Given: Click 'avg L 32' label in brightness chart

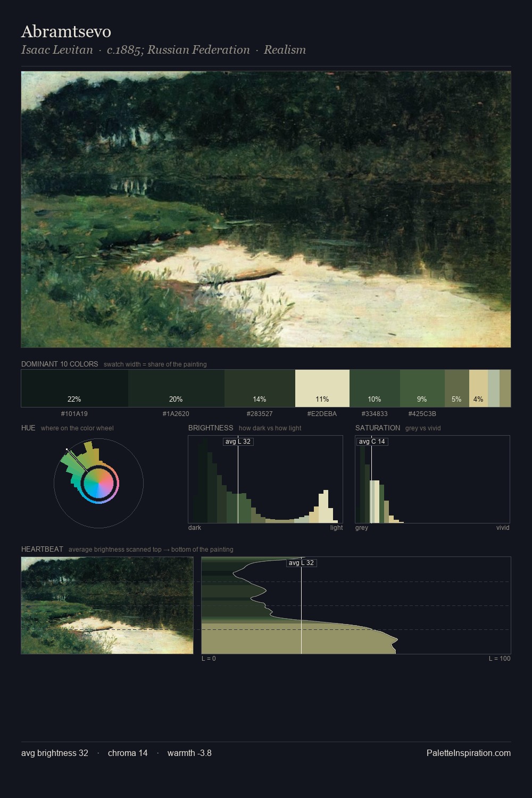Looking at the screenshot, I should (238, 442).
